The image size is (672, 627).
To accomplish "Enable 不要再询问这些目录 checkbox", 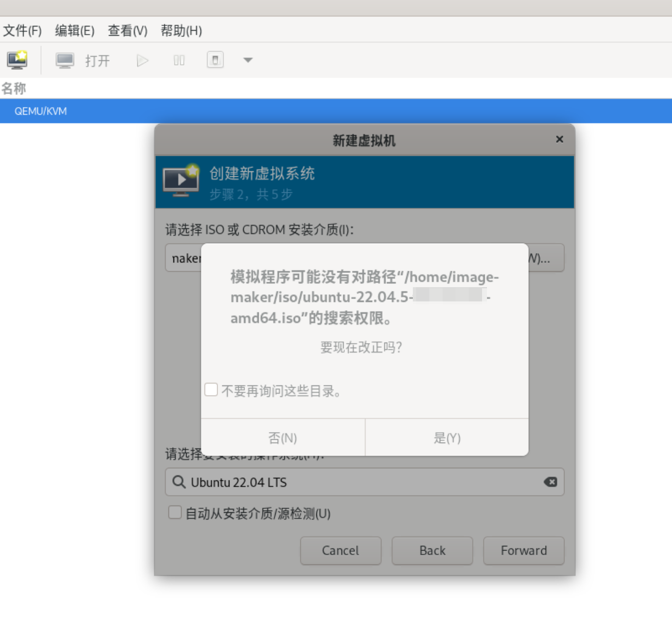I will tap(211, 390).
